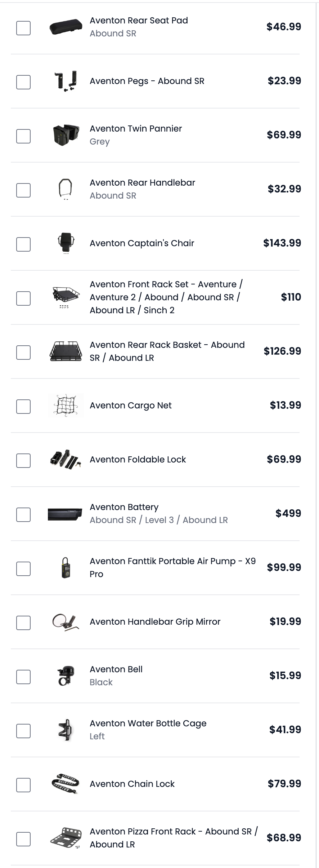Click the Water Bottle Cage product image

(x=66, y=730)
